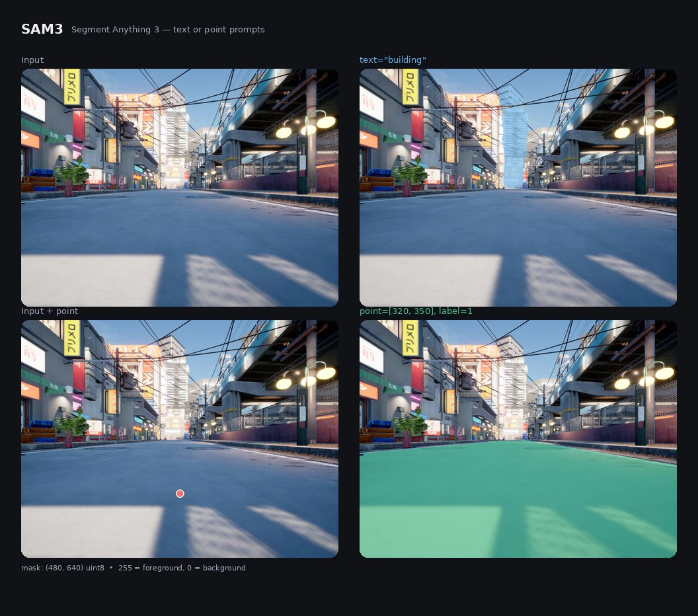Click the Input image thumbnail

[x=180, y=188]
